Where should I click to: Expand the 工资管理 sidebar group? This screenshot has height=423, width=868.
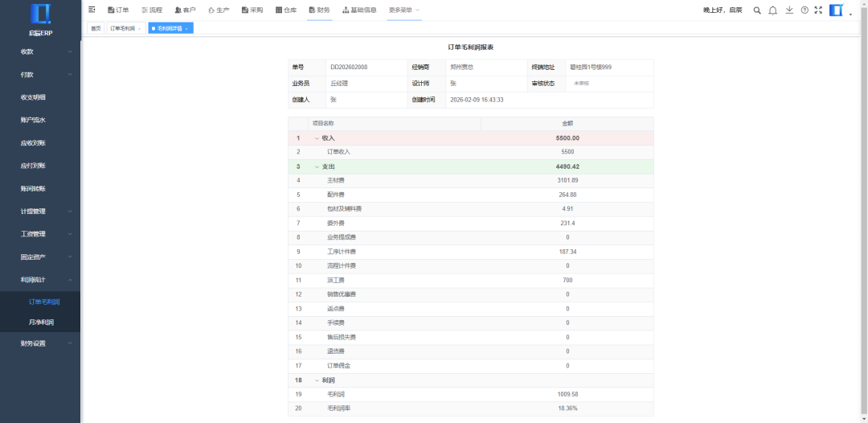click(x=40, y=234)
